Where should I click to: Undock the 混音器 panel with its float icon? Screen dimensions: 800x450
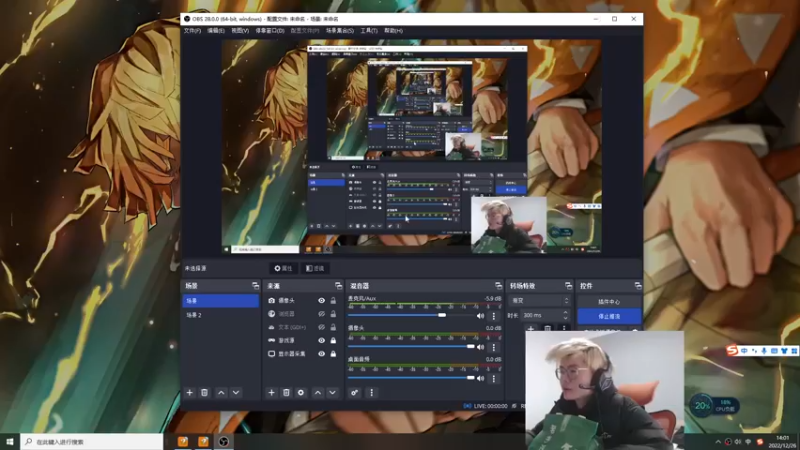498,286
